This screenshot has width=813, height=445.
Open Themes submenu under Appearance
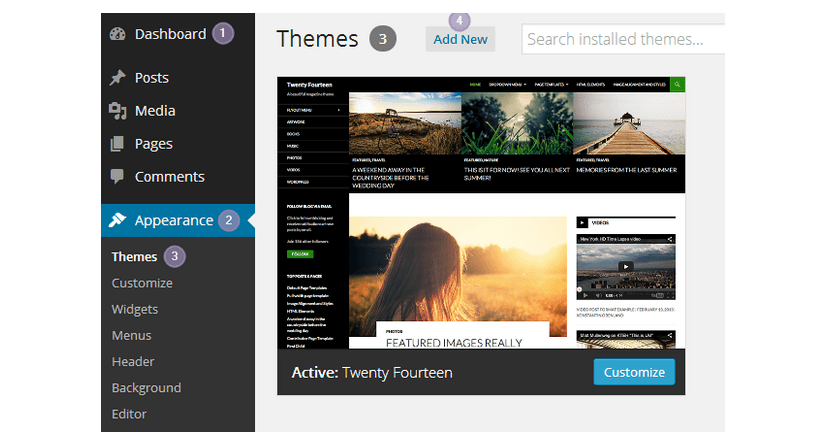[x=134, y=257]
